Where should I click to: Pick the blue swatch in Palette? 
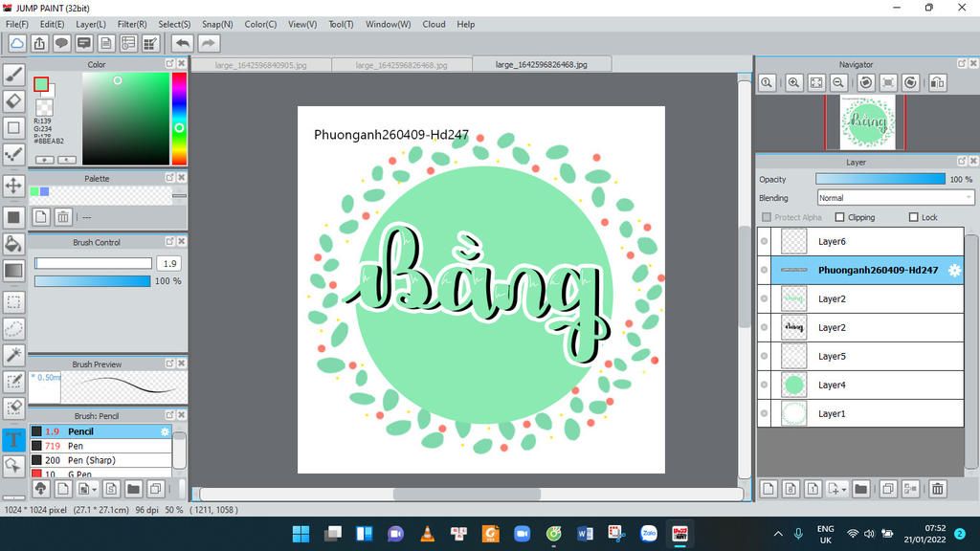(x=44, y=191)
